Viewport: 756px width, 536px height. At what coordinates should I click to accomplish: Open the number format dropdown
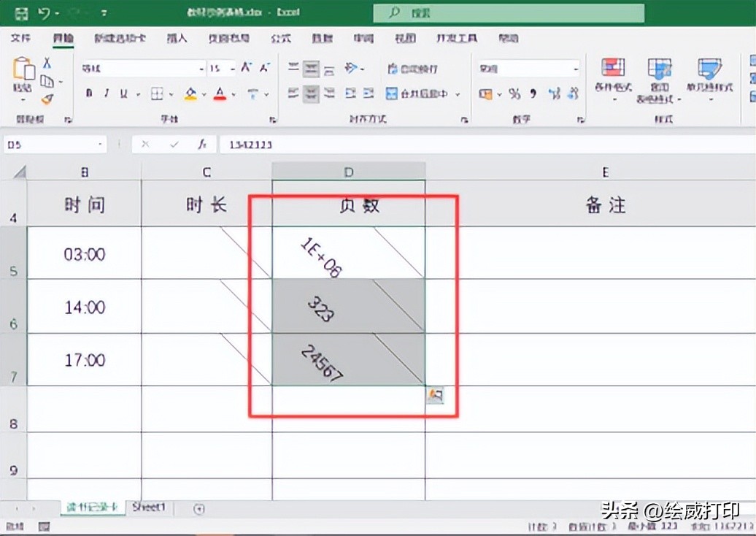pos(576,69)
